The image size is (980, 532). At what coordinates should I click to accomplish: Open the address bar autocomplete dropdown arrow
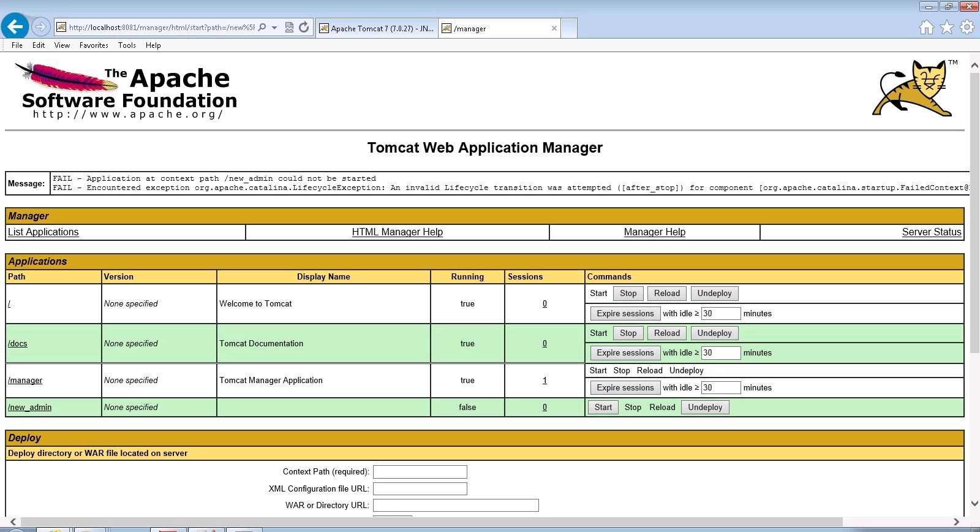click(274, 28)
